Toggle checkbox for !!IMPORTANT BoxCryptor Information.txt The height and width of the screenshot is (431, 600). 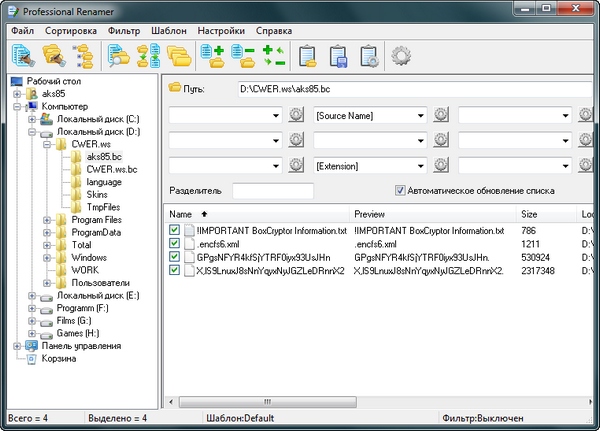[175, 230]
